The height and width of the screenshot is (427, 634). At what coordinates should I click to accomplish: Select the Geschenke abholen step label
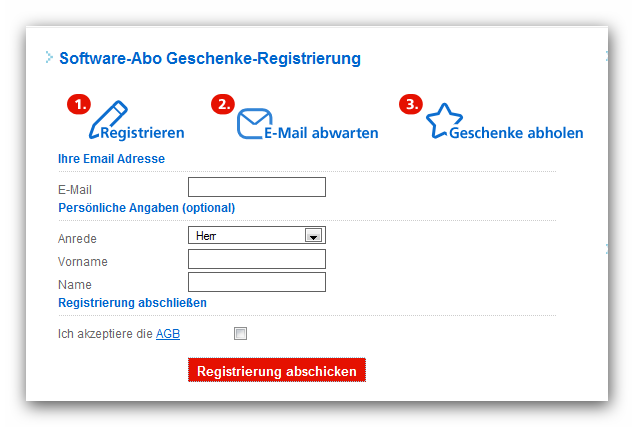click(x=516, y=132)
